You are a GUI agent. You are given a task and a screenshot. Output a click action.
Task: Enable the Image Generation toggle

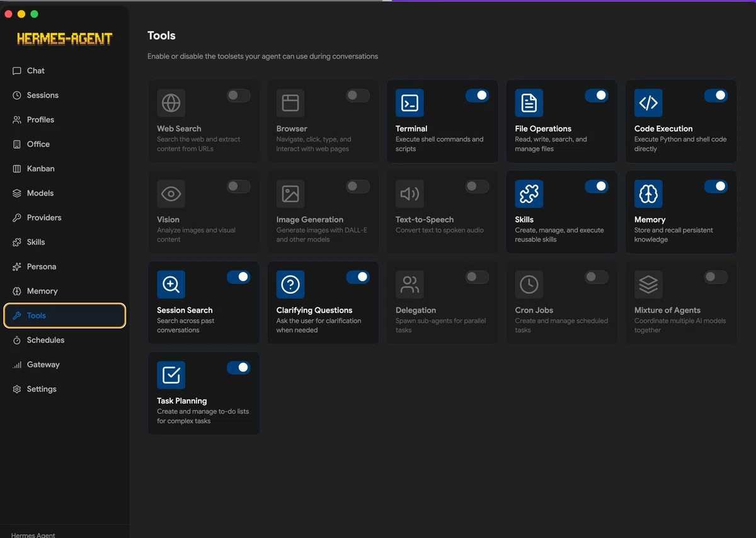(x=358, y=186)
